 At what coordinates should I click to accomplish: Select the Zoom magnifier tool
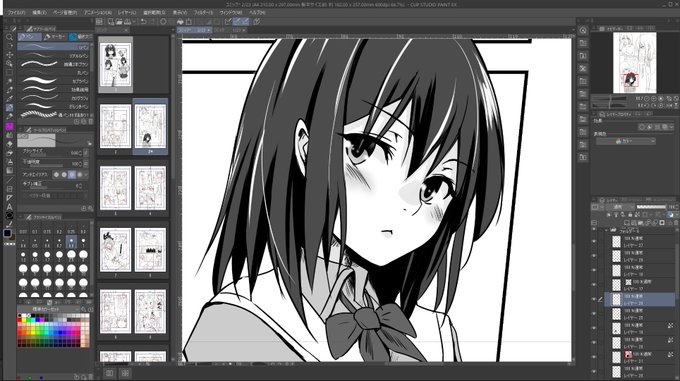coord(9,37)
